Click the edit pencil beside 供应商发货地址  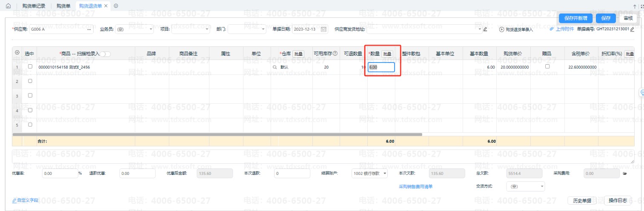485,29
